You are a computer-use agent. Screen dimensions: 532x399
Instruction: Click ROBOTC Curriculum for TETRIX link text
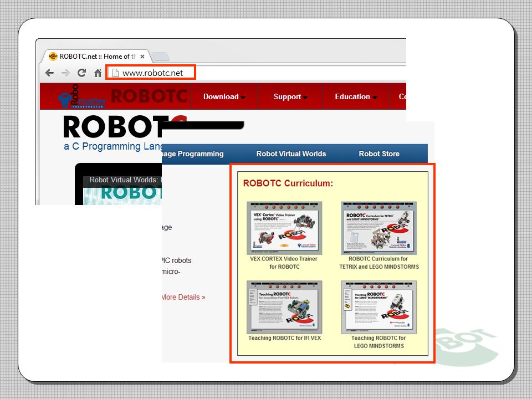379,263
